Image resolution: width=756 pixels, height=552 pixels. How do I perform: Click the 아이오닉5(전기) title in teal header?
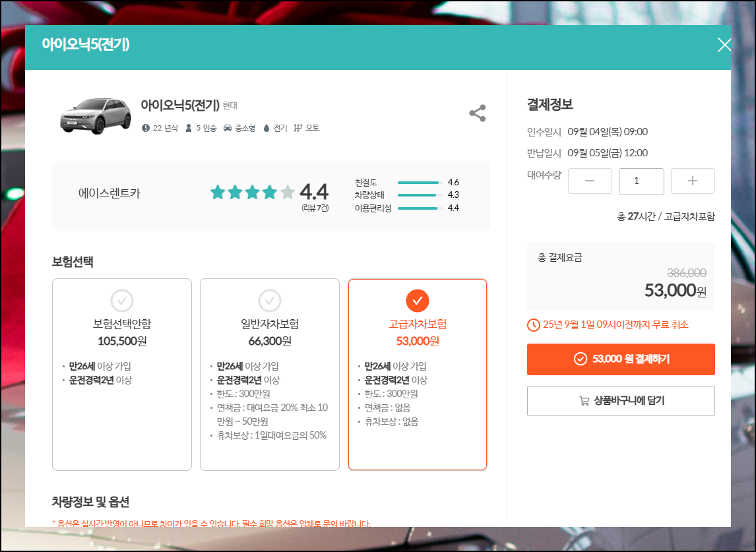[x=85, y=44]
